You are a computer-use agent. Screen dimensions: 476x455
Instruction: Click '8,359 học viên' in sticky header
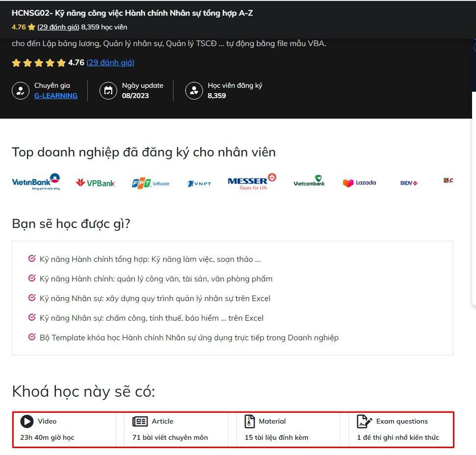(x=104, y=27)
